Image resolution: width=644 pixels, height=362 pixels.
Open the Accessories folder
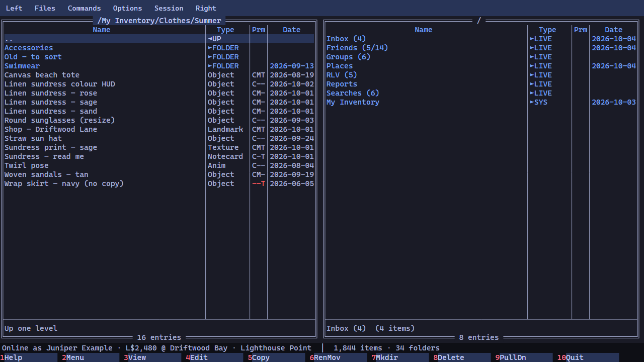click(159, 48)
